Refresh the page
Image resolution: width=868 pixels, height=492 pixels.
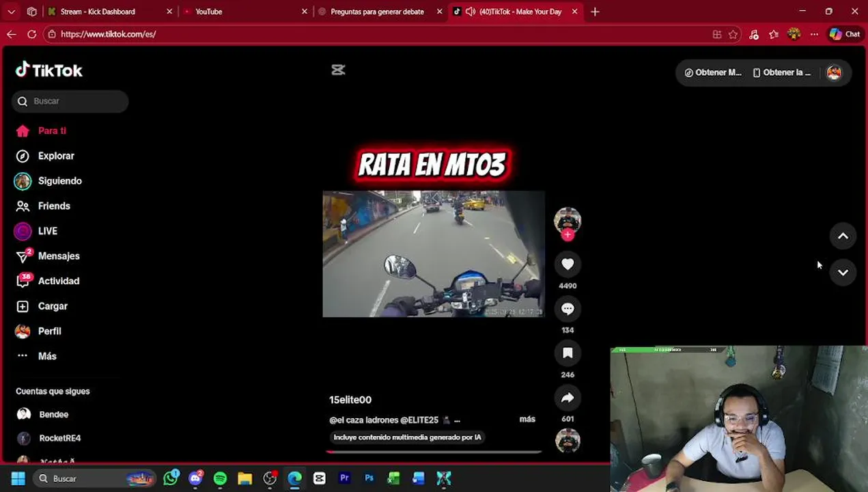coord(31,34)
